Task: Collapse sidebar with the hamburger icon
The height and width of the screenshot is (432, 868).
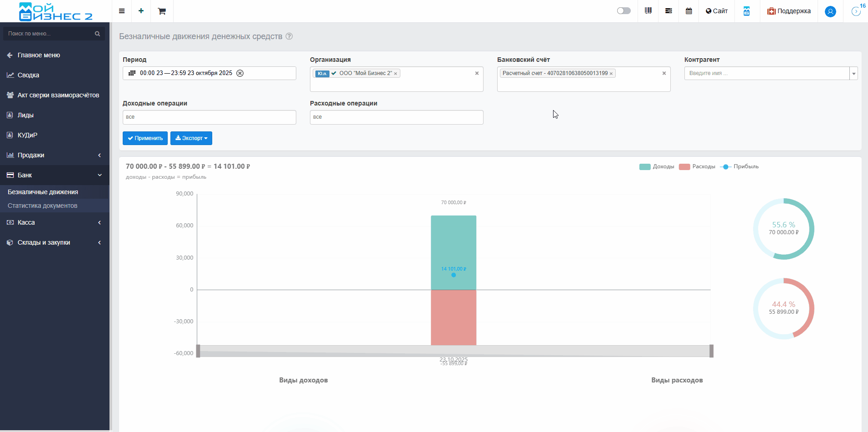Action: [x=122, y=11]
